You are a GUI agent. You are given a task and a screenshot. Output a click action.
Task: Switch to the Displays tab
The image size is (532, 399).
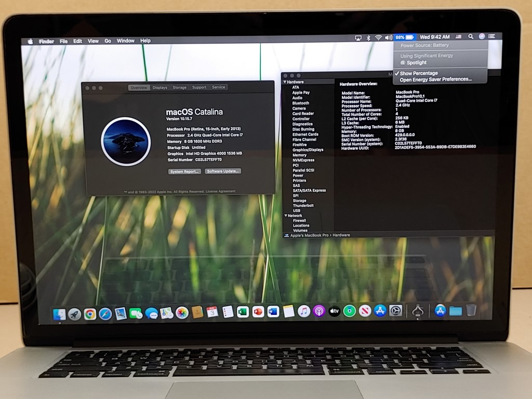(160, 87)
